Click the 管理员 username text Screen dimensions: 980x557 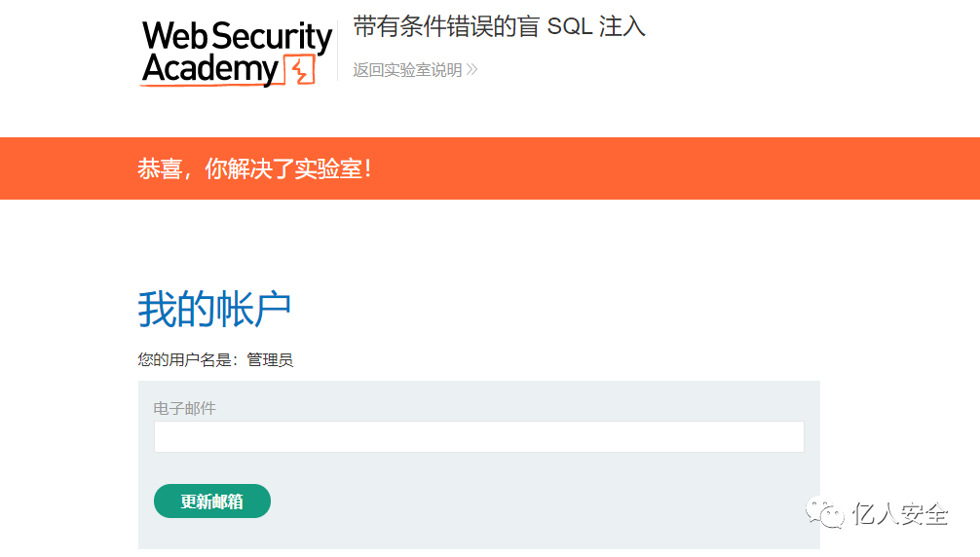click(x=270, y=360)
